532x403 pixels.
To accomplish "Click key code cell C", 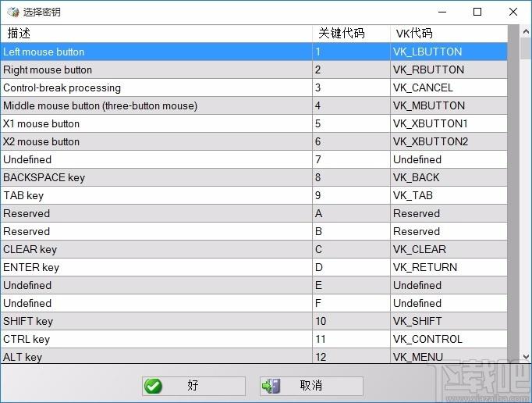I will pos(351,249).
